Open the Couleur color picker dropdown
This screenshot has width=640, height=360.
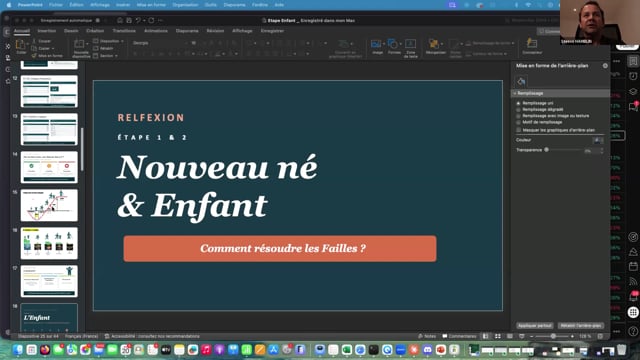(x=598, y=140)
